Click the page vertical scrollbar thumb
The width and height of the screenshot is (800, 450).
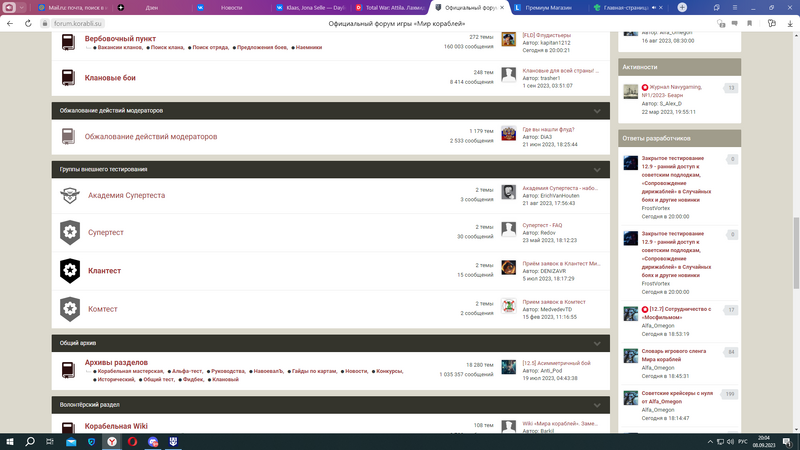tap(796, 253)
